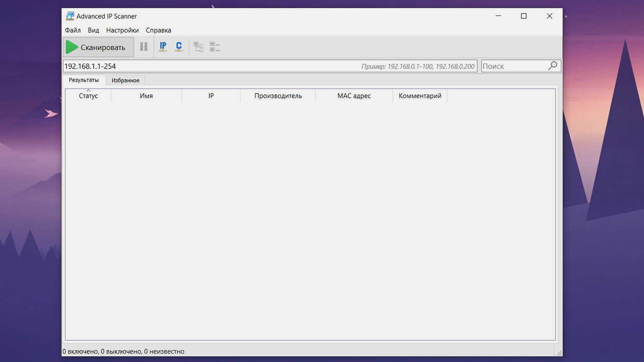Click the expand all results icon

(x=199, y=47)
